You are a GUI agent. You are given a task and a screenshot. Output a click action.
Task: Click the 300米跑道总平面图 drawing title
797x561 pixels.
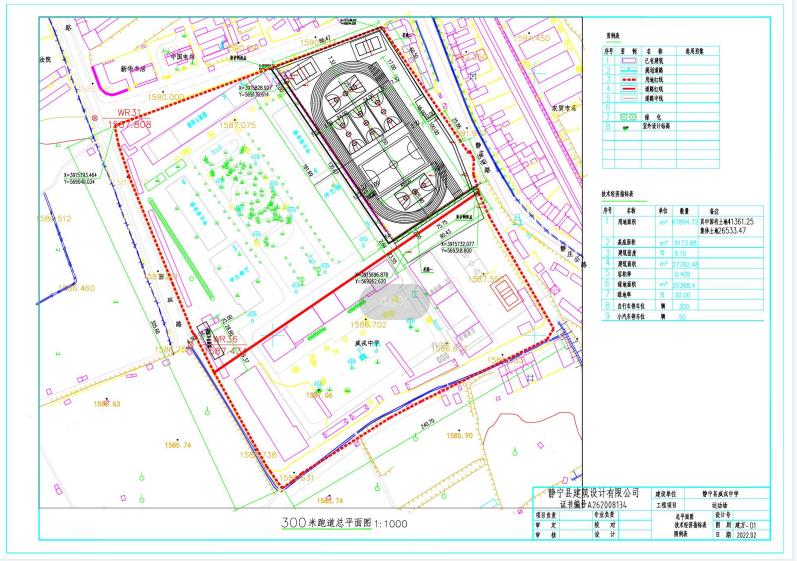(x=326, y=522)
